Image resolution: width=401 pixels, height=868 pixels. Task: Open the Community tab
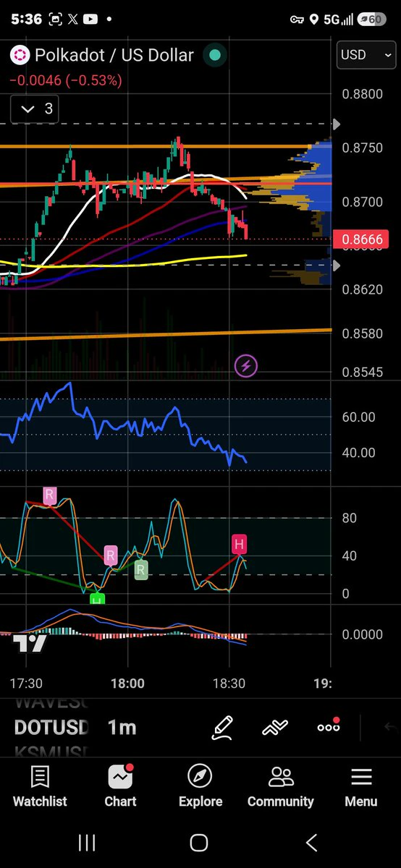281,787
